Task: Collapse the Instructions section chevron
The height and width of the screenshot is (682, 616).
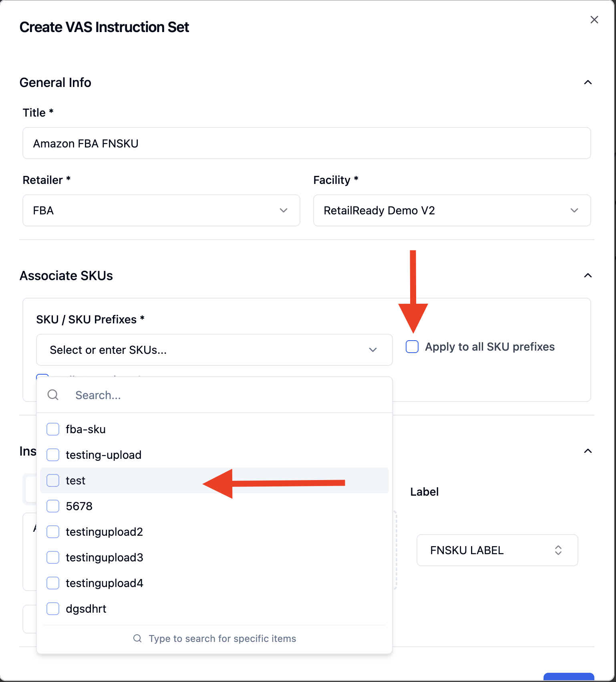Action: [588, 451]
